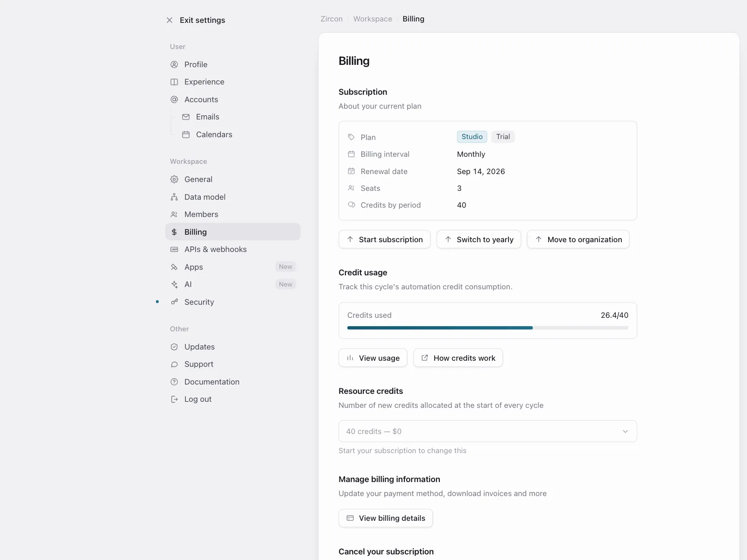The width and height of the screenshot is (747, 560).
Task: Open the resource credits combo box
Action: tap(487, 431)
